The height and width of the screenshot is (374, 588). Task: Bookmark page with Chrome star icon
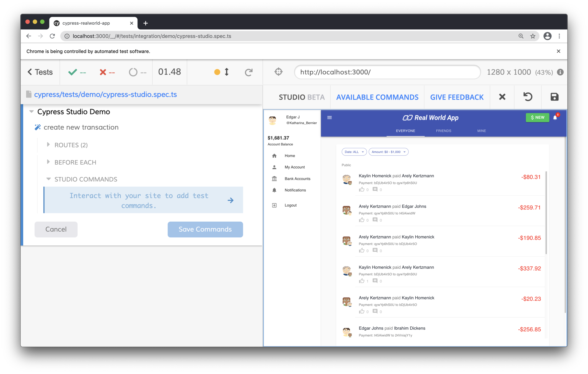tap(533, 36)
